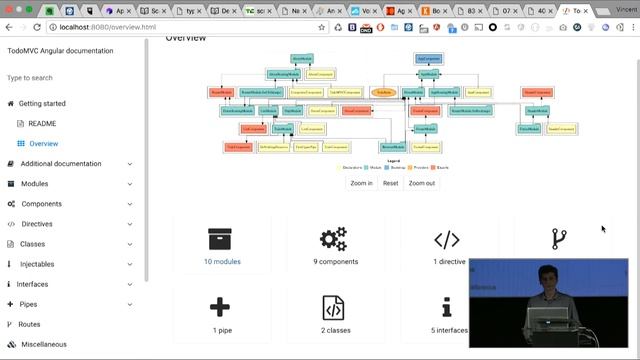Expand the Classes section chevron
The height and width of the screenshot is (360, 640).
coord(130,244)
